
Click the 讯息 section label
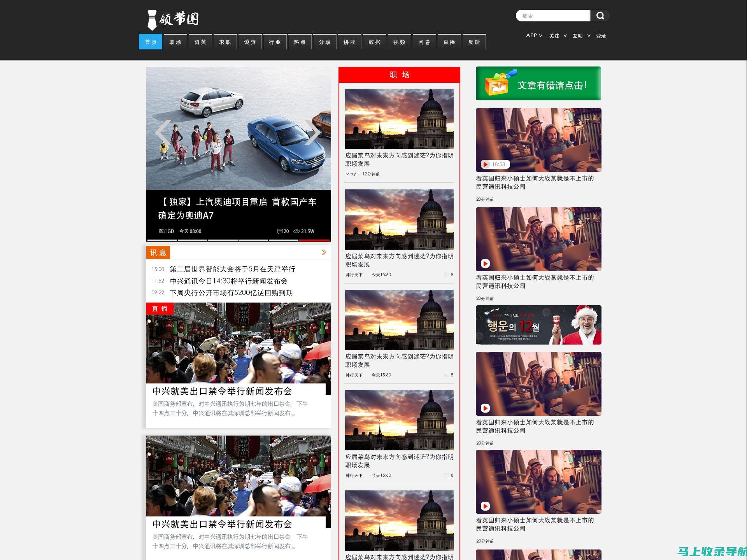pos(158,252)
